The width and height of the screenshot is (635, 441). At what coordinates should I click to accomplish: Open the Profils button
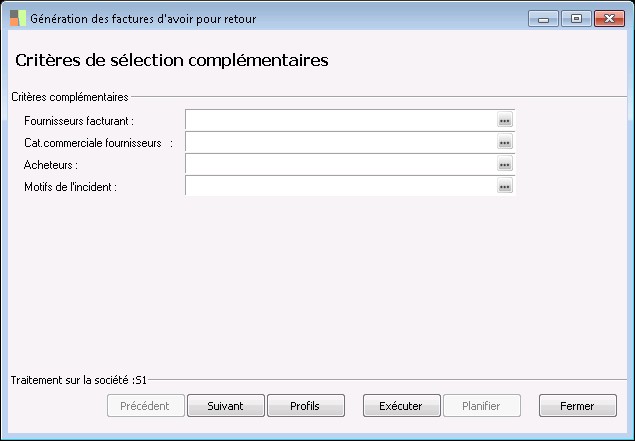coord(305,406)
